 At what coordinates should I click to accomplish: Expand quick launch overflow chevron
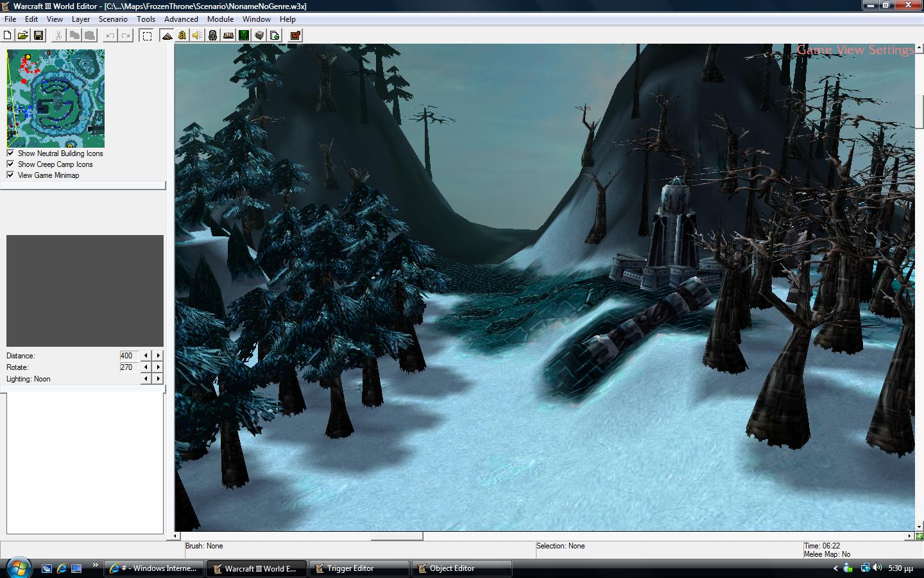point(96,565)
